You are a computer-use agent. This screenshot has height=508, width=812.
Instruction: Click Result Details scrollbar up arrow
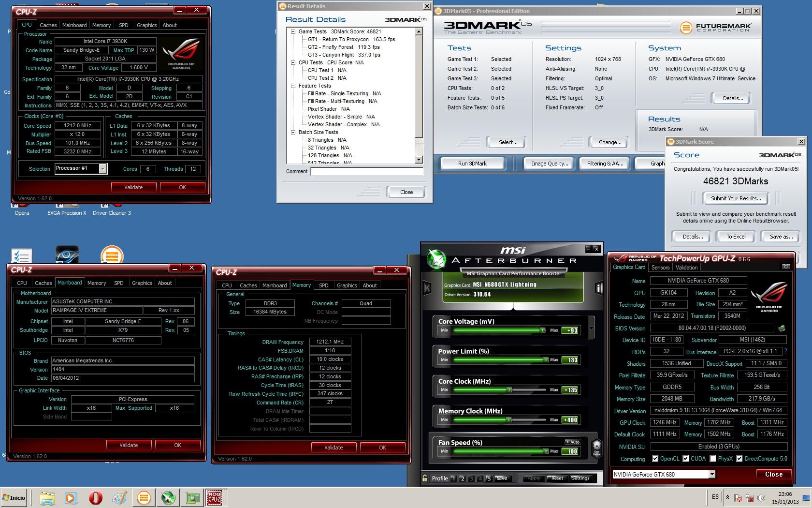(x=419, y=31)
